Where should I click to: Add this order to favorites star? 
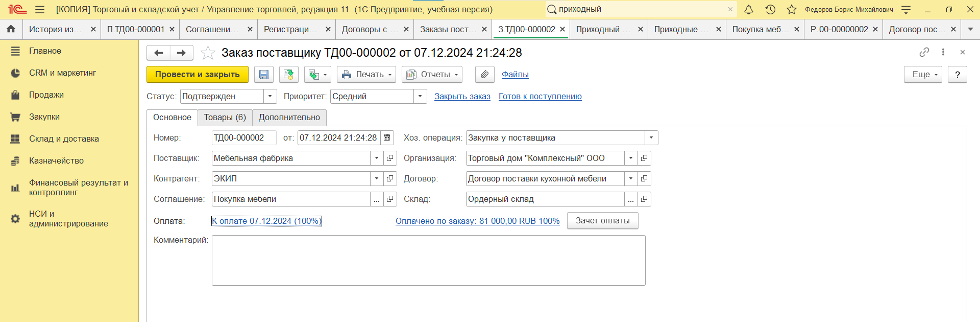(207, 53)
